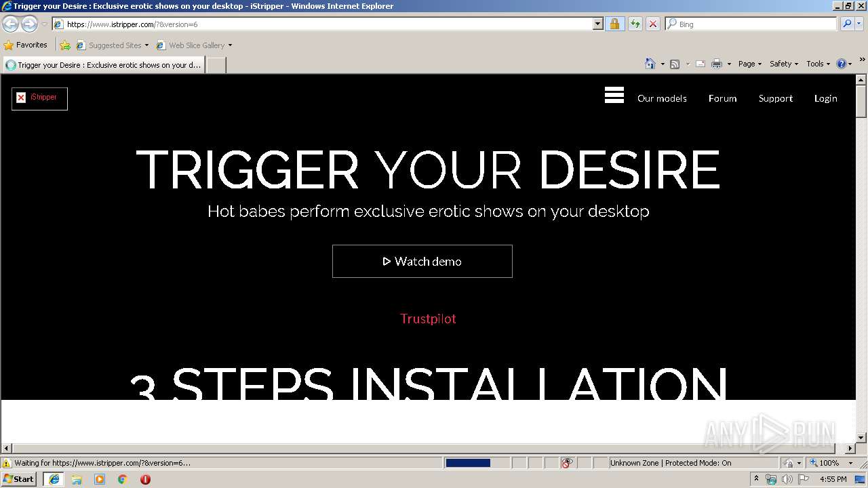This screenshot has width=868, height=488.
Task: Click the search magnifier button
Action: (846, 24)
